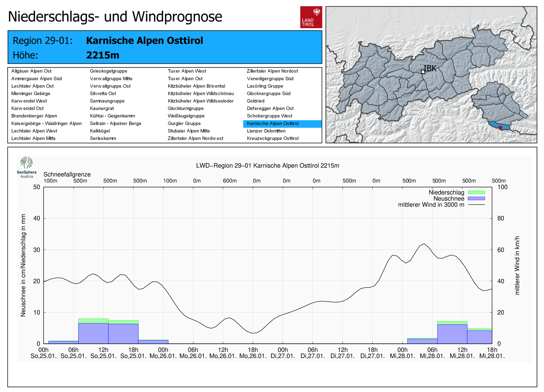Viewport: 544px width, 392px height.
Task: Click the blue Neuschnee legend swatch
Action: point(476,199)
